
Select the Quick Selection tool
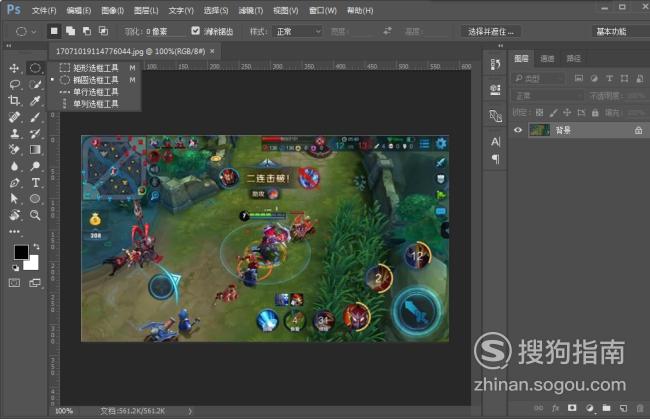[x=35, y=85]
